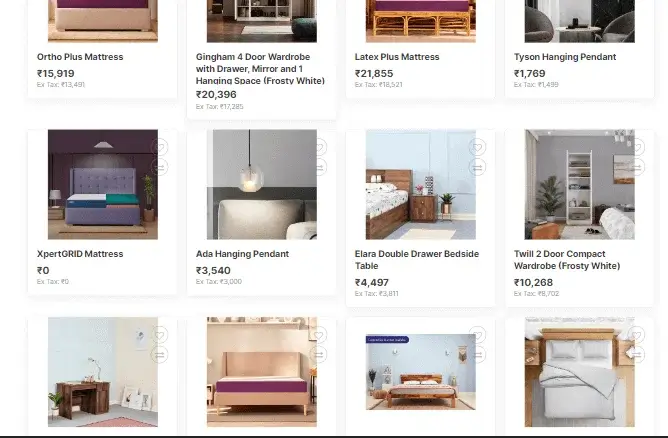Screen dimensions: 668x438
Task: Open Latex Plus Mattress product page
Action: coord(397,57)
